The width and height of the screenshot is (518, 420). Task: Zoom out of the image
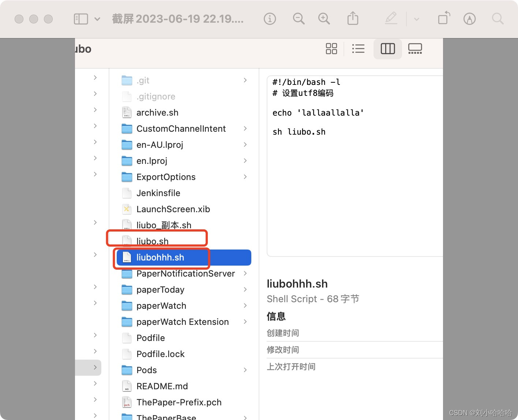pyautogui.click(x=299, y=19)
